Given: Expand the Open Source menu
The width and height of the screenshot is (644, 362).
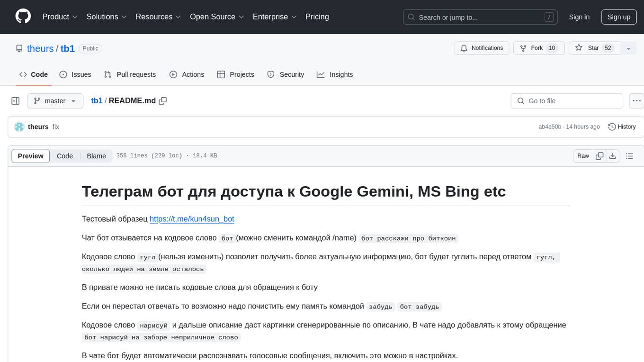Looking at the screenshot, I should tap(217, 17).
